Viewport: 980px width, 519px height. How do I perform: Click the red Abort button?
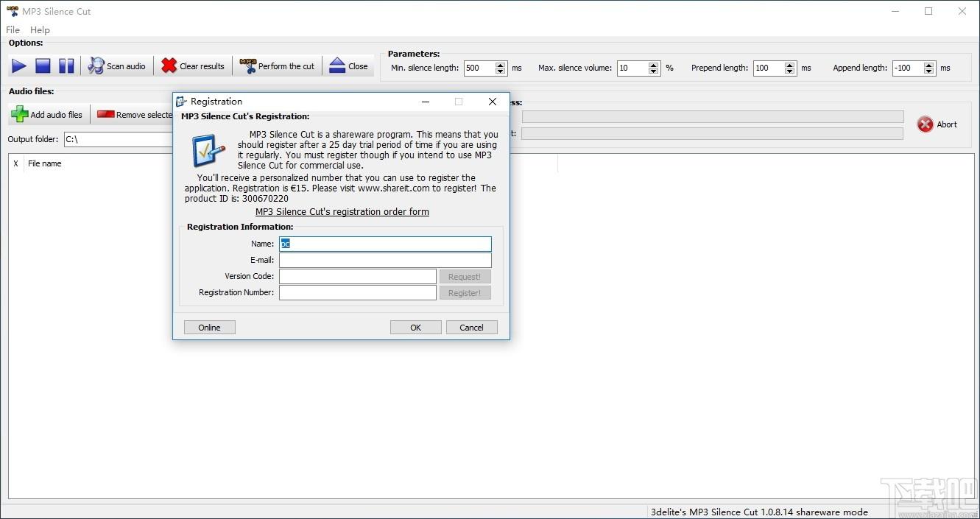pos(937,124)
